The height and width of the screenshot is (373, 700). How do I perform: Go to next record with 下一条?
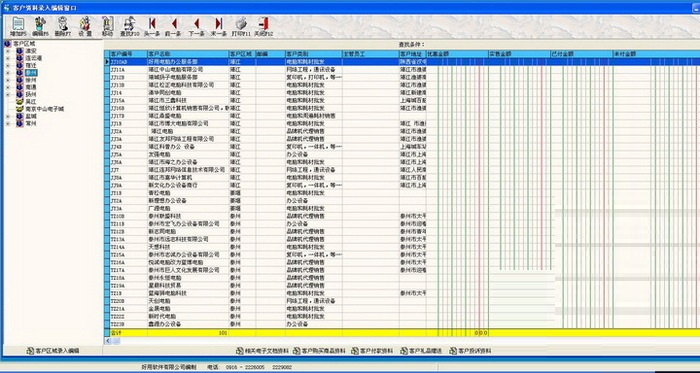196,27
